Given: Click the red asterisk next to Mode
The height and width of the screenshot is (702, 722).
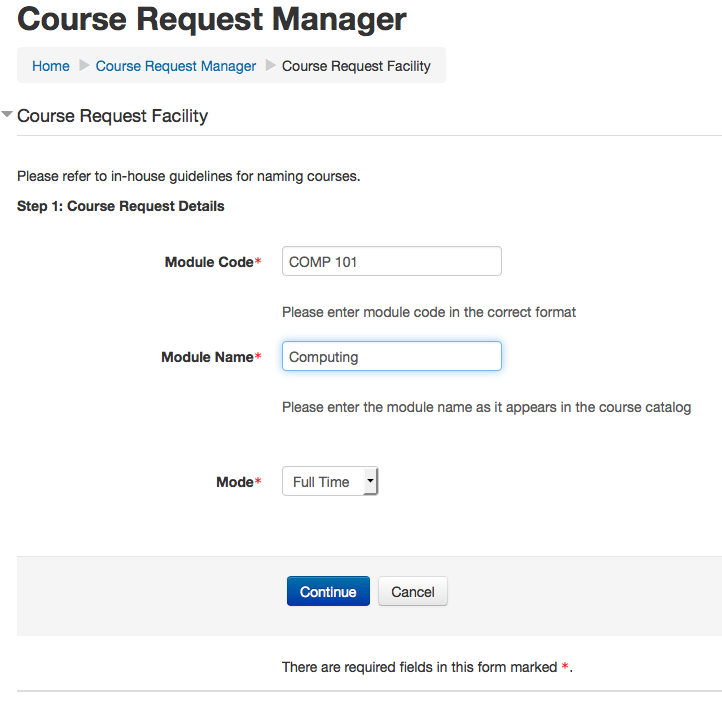Looking at the screenshot, I should click(258, 482).
